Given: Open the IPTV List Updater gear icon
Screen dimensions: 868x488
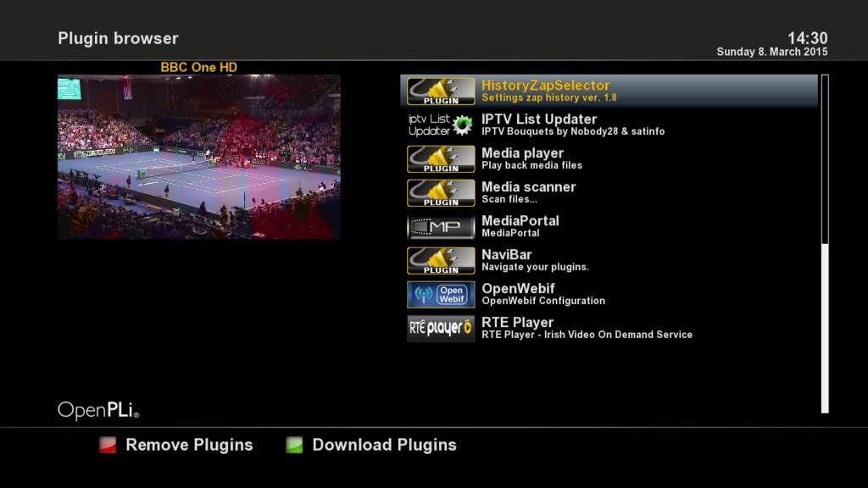Looking at the screenshot, I should 462,125.
